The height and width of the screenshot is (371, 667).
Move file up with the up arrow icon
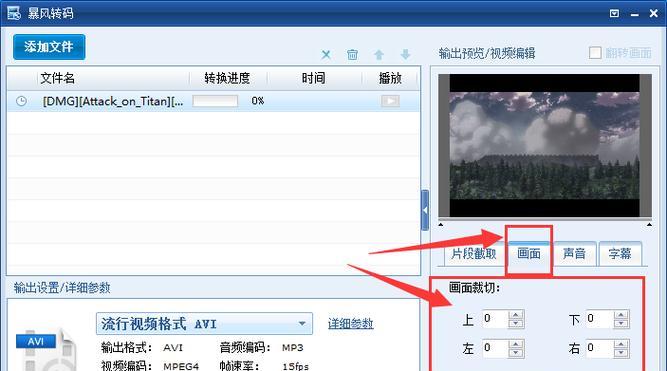coord(379,54)
